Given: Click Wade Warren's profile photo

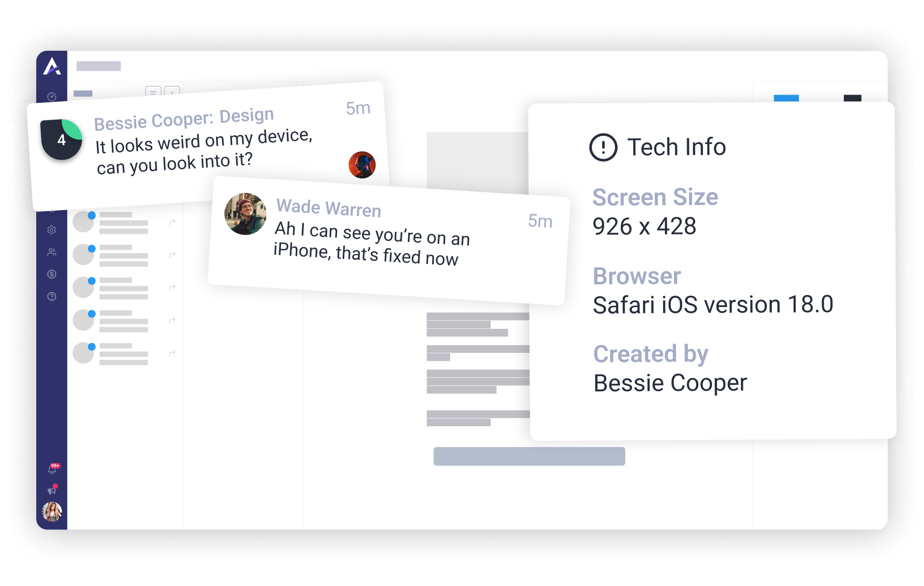Looking at the screenshot, I should click(245, 214).
